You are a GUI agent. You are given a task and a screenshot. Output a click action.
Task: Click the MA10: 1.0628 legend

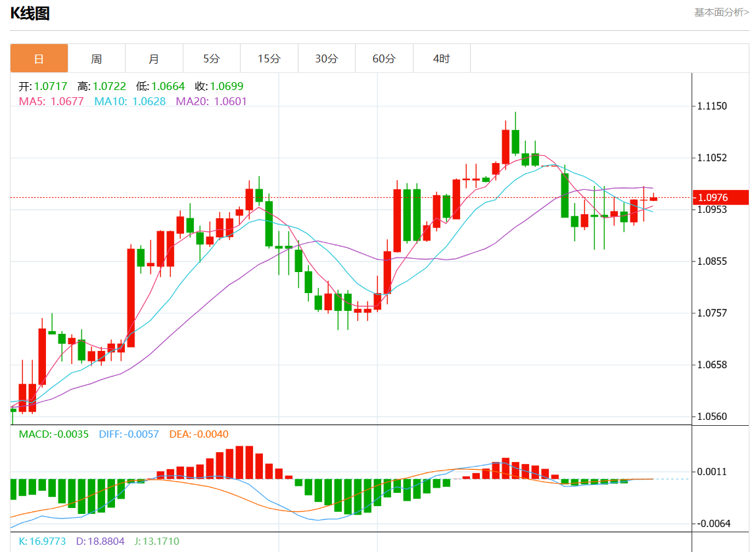130,101
